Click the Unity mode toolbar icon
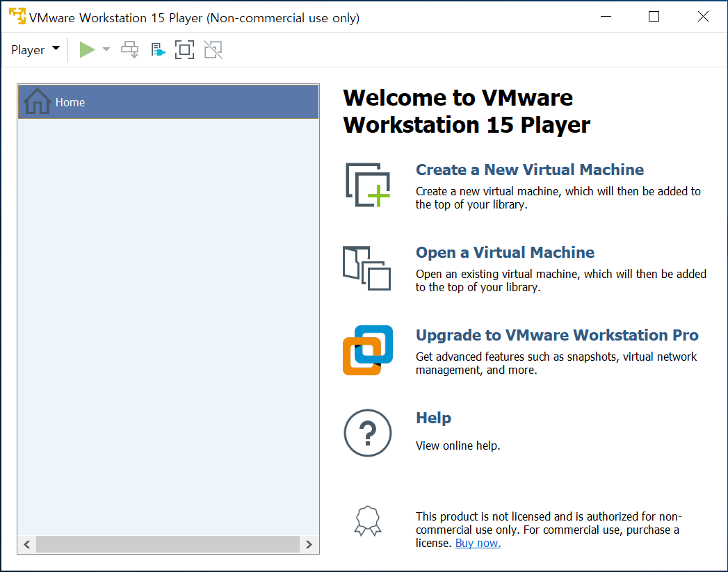Screen dimensions: 728x572 tap(213, 49)
